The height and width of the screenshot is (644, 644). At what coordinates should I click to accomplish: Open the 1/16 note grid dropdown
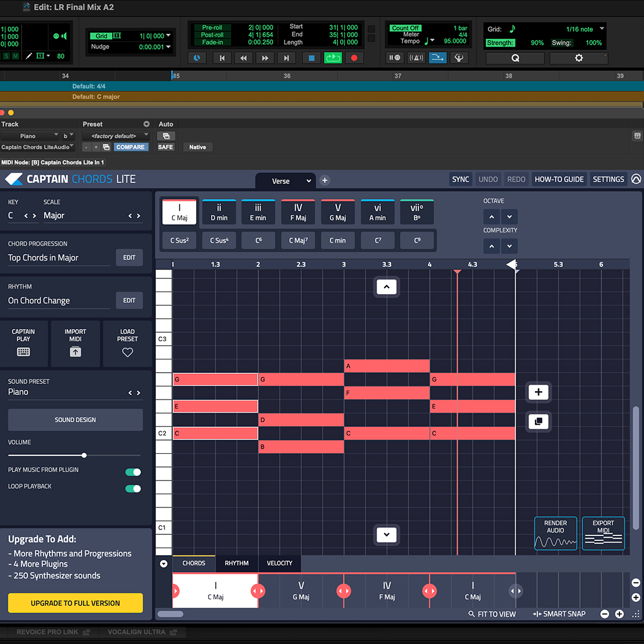click(601, 29)
